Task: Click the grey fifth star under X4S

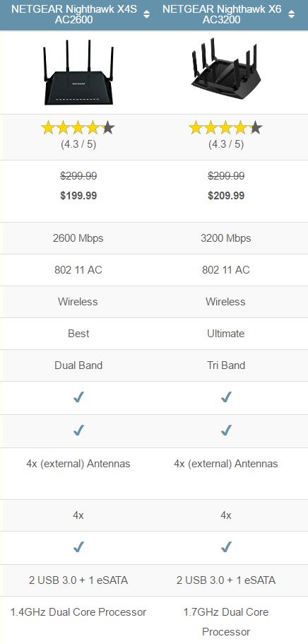Action: tap(108, 128)
